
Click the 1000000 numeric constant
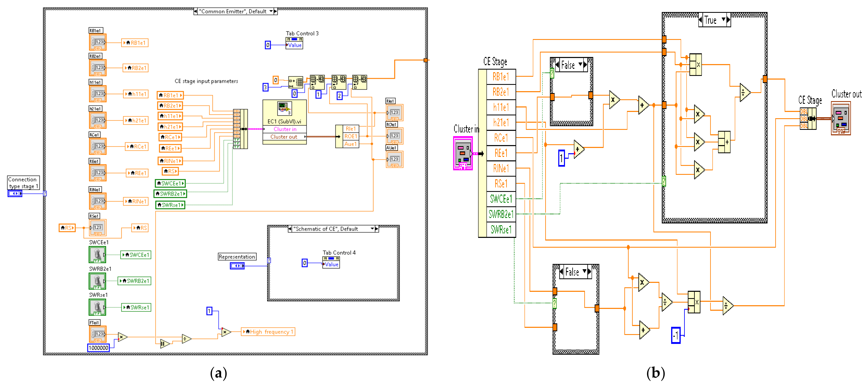click(98, 348)
